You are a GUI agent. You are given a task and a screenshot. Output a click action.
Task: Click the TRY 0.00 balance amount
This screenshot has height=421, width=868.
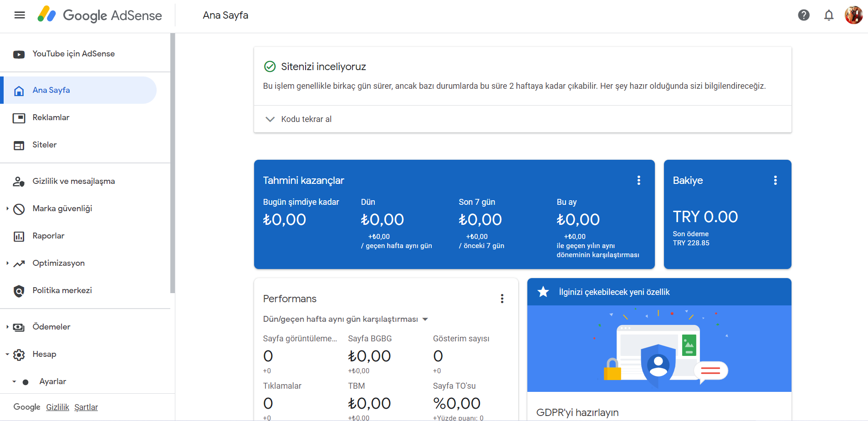[705, 217]
